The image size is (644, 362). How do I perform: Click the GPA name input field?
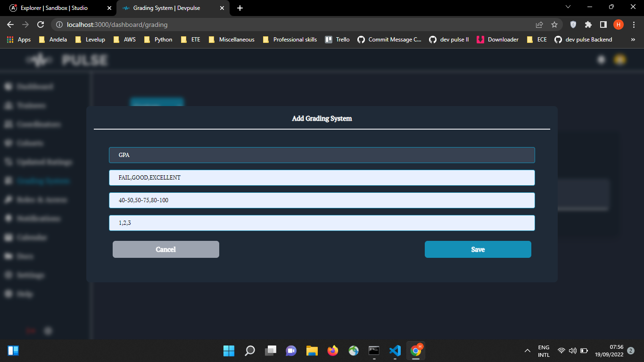[322, 155]
